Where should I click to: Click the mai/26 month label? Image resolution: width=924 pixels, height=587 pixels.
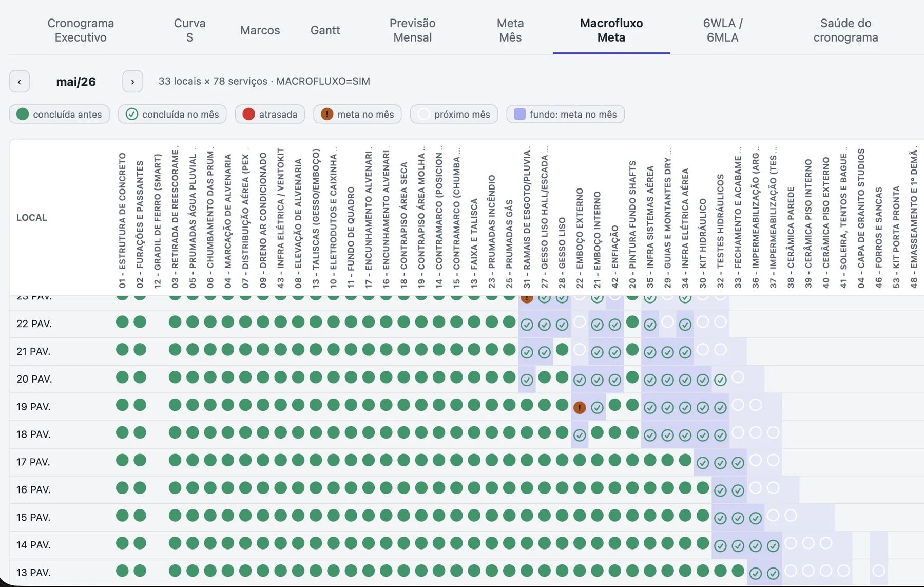coord(76,82)
